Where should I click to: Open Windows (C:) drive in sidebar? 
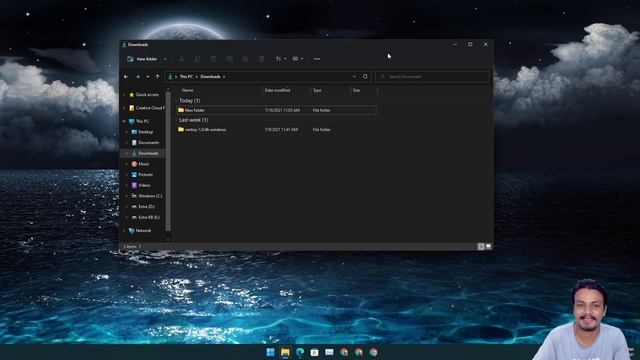[147, 196]
